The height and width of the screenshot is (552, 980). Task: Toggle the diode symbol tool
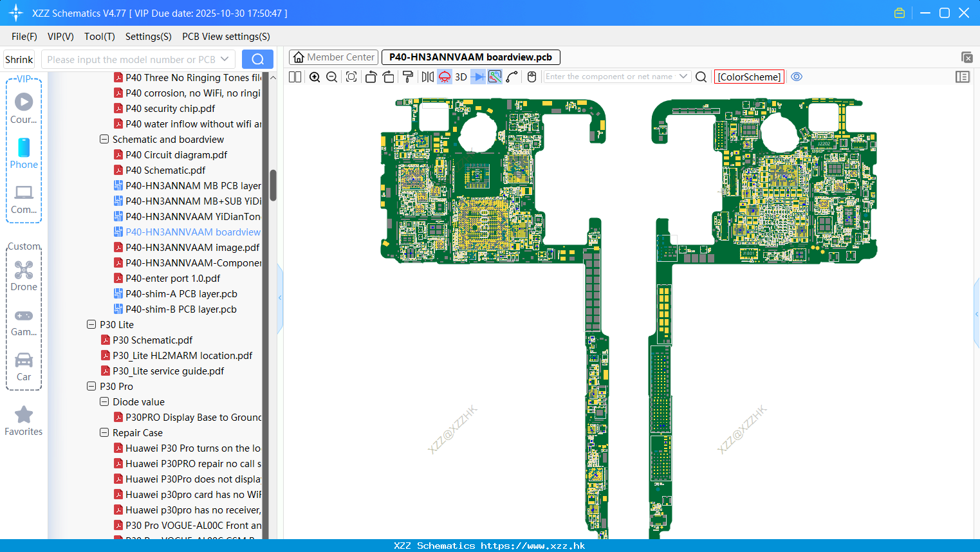point(478,77)
